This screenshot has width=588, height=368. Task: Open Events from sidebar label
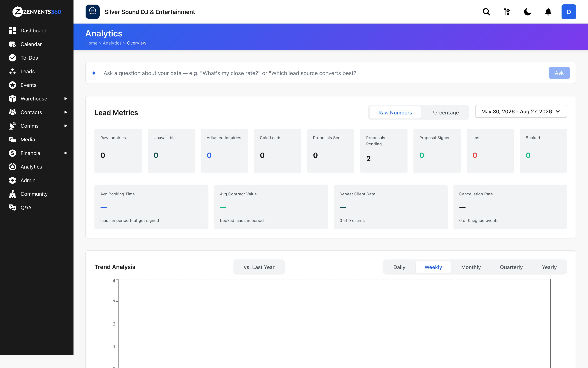pyautogui.click(x=28, y=85)
